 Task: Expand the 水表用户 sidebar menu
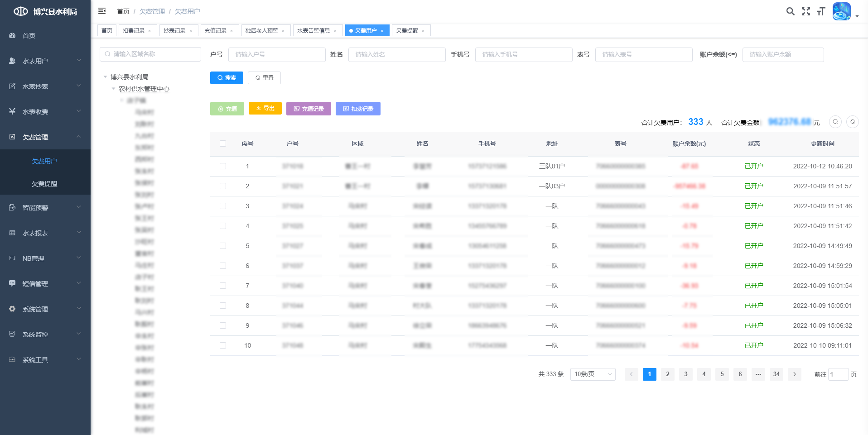click(45, 61)
